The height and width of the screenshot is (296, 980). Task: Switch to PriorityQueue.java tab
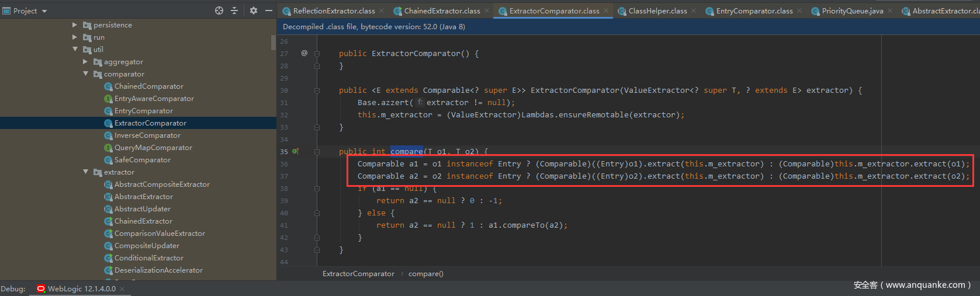point(851,11)
